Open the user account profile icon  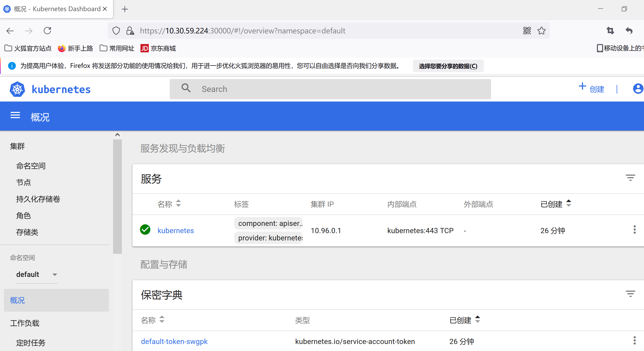point(638,89)
